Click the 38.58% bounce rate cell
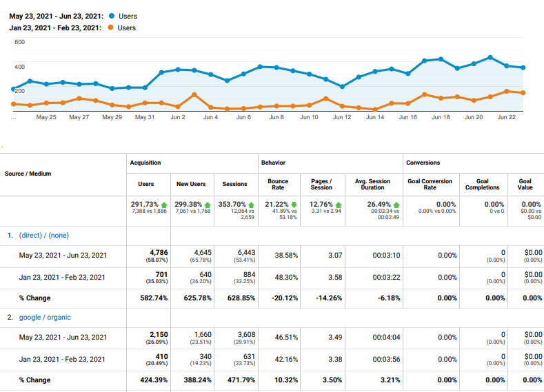 (x=286, y=256)
